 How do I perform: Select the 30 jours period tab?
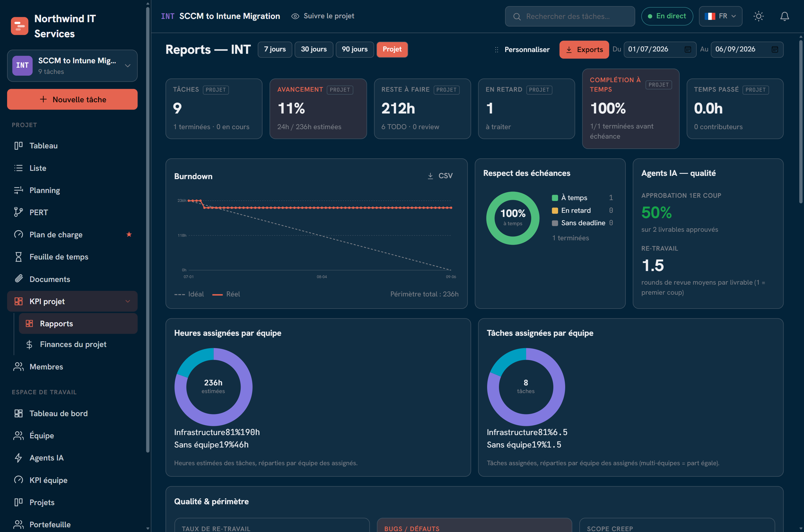314,50
